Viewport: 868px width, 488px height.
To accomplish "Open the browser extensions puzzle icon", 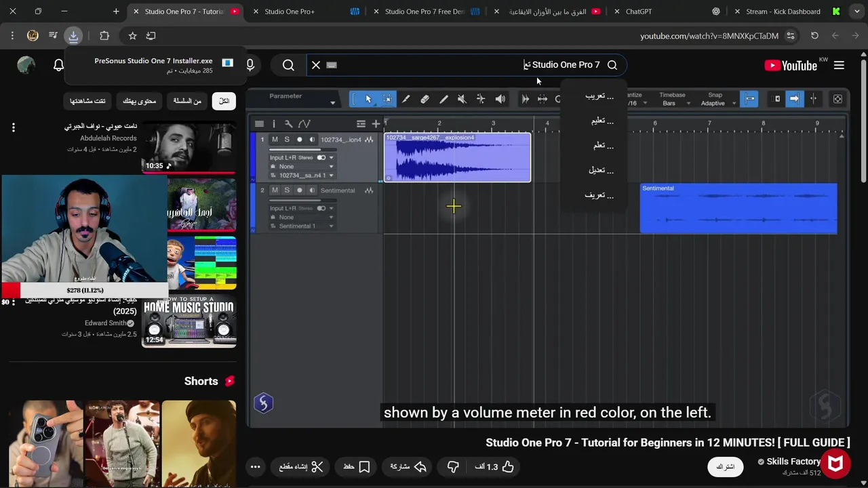I will pyautogui.click(x=104, y=35).
